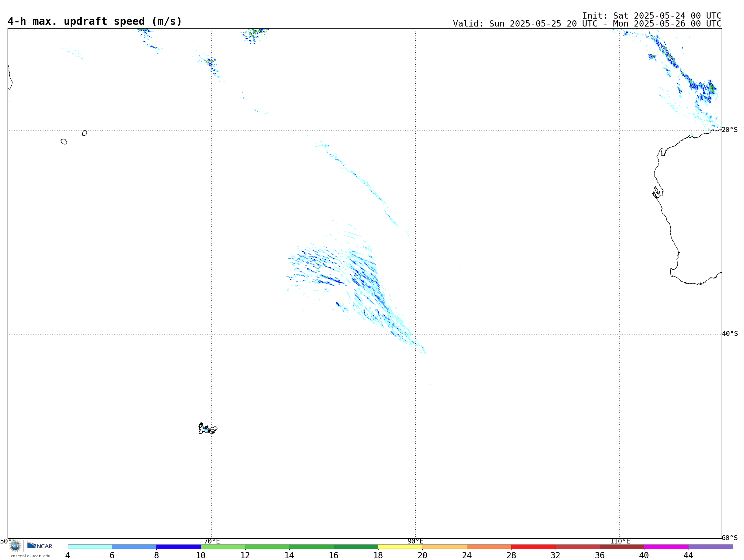Click the 20°S latitude label

(x=730, y=130)
